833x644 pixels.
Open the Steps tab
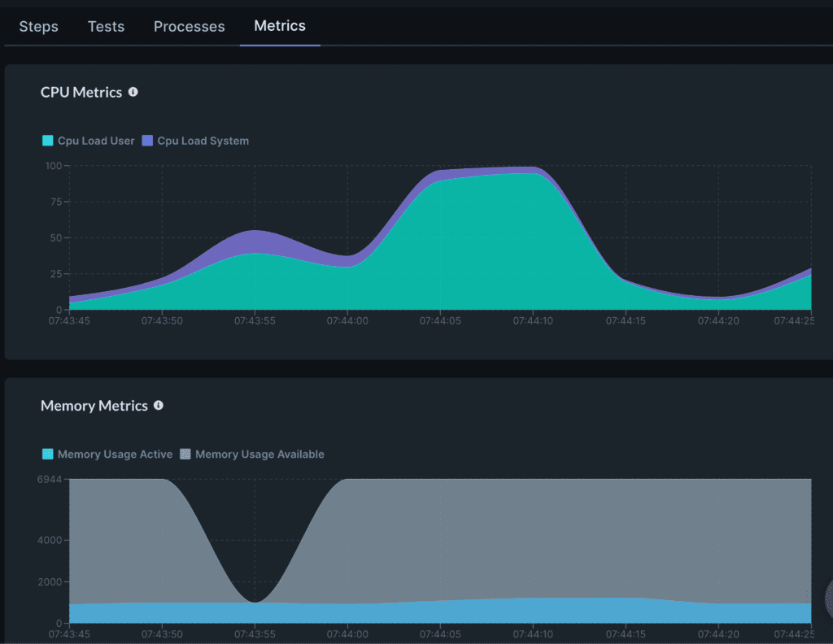[x=38, y=27]
